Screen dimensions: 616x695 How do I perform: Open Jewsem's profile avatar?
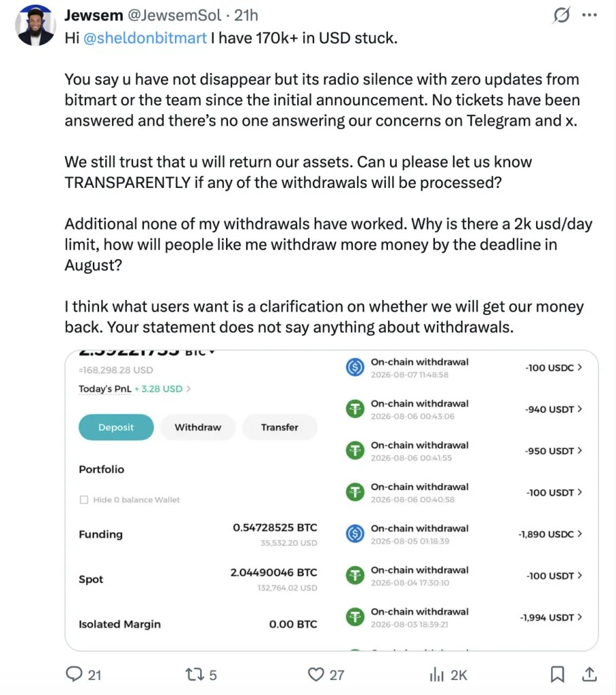click(x=35, y=25)
